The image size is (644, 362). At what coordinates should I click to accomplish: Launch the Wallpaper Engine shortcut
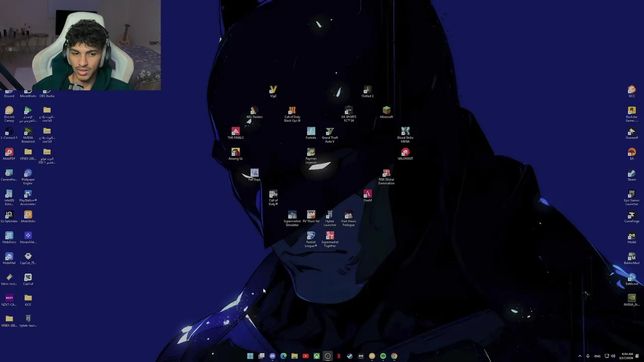[28, 176]
